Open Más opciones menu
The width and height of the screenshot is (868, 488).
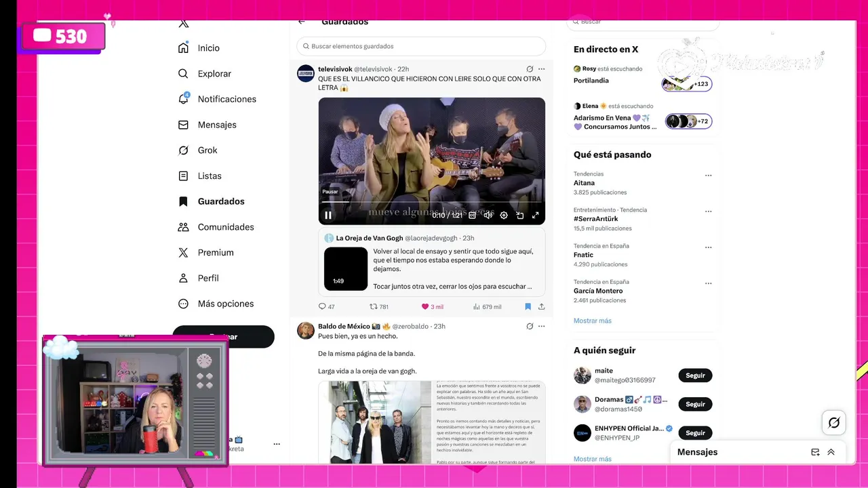coord(216,304)
